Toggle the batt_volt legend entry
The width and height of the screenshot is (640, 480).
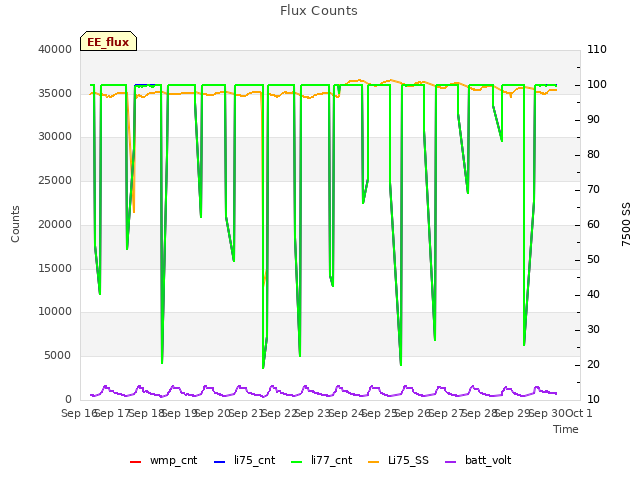(x=478, y=460)
